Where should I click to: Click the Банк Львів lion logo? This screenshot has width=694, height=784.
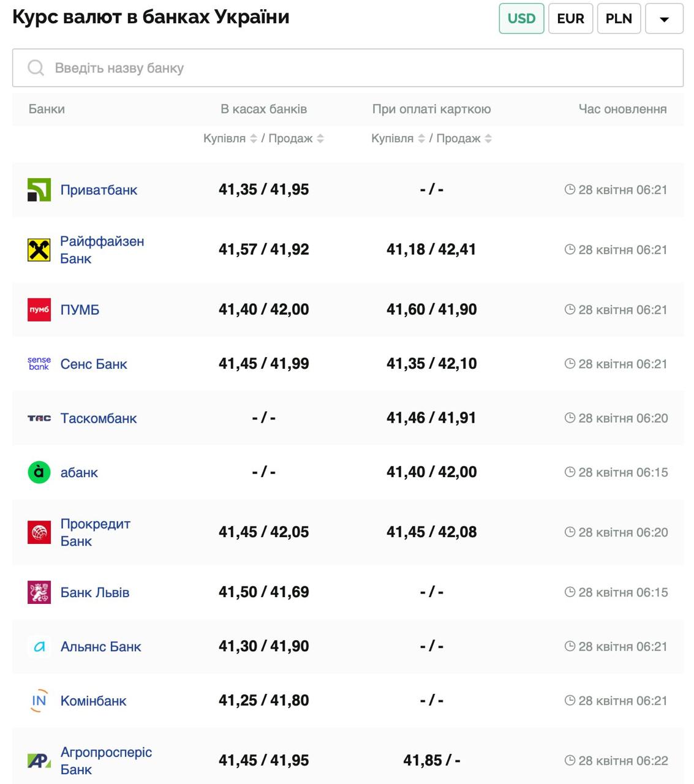39,592
